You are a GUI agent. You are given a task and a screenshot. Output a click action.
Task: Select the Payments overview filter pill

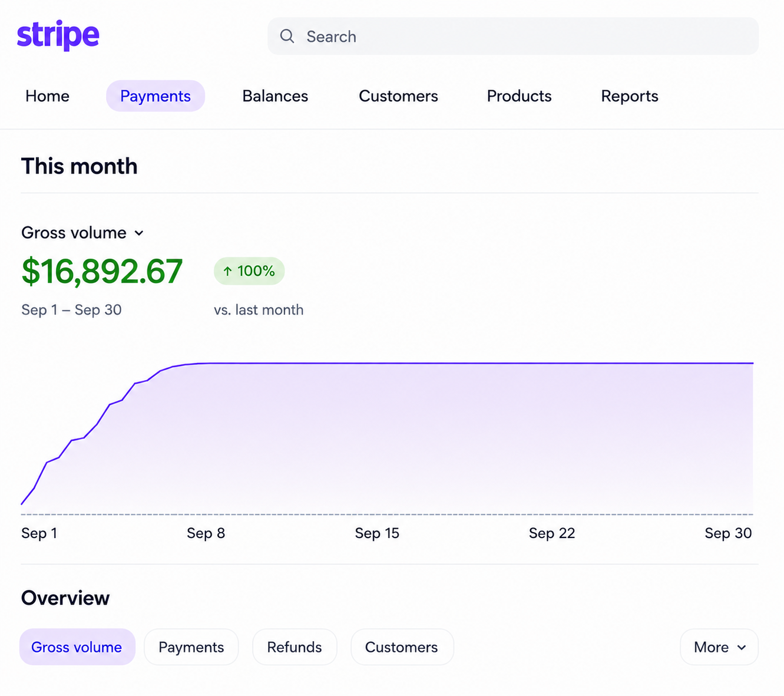pos(191,647)
